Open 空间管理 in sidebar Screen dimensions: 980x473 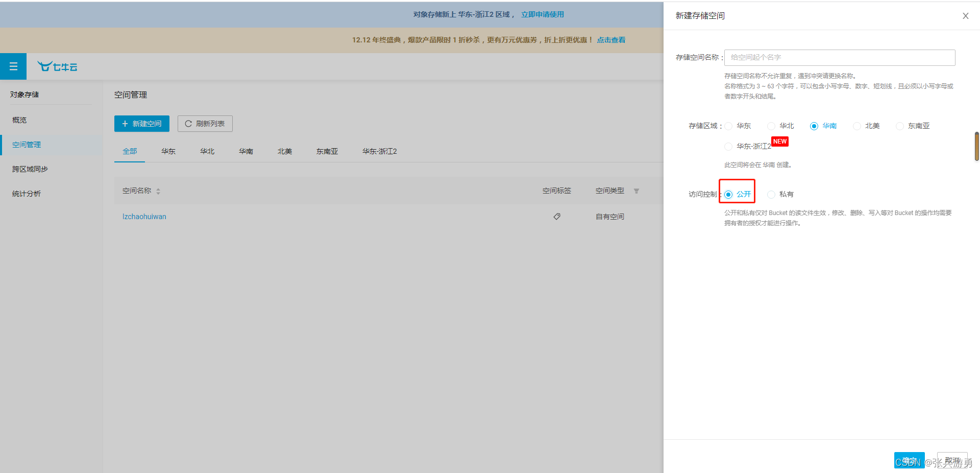pyautogui.click(x=27, y=145)
